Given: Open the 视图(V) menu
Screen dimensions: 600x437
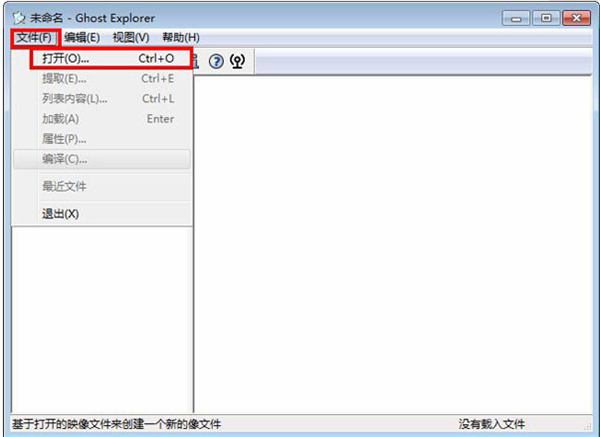Looking at the screenshot, I should pos(131,38).
